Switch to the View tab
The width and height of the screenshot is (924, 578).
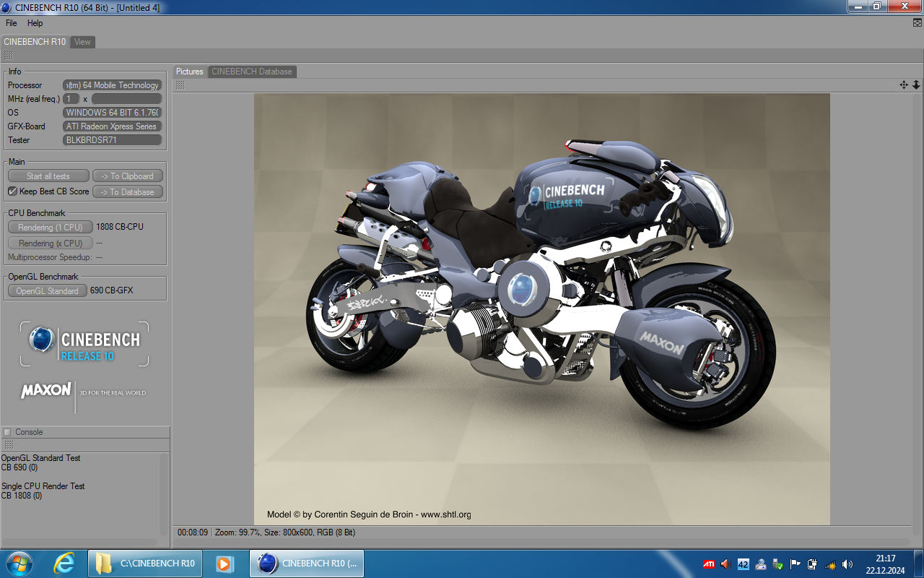[83, 42]
